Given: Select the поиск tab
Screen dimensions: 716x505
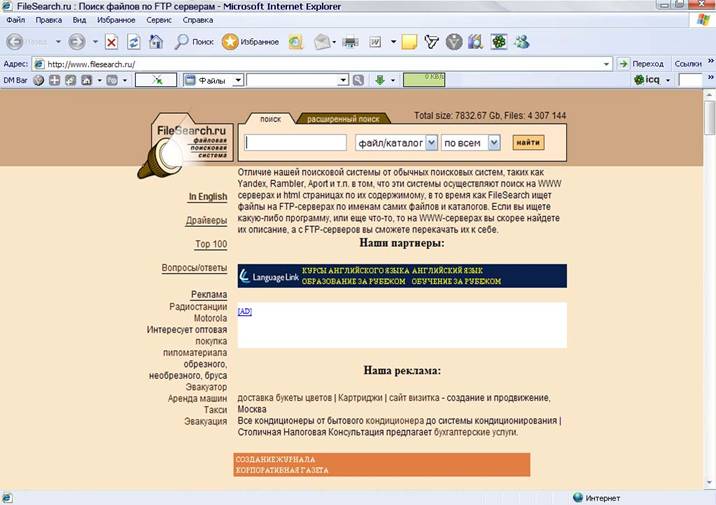Looking at the screenshot, I should (x=270, y=119).
